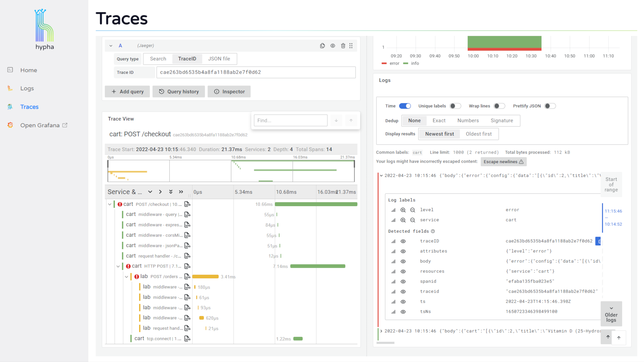This screenshot has height=362, width=644.
Task: Click the Query history button
Action: (x=179, y=92)
